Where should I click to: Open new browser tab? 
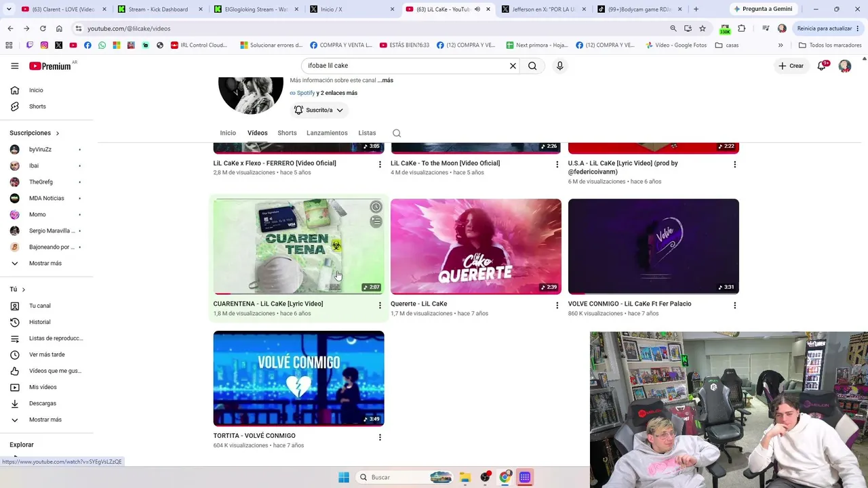click(x=696, y=9)
